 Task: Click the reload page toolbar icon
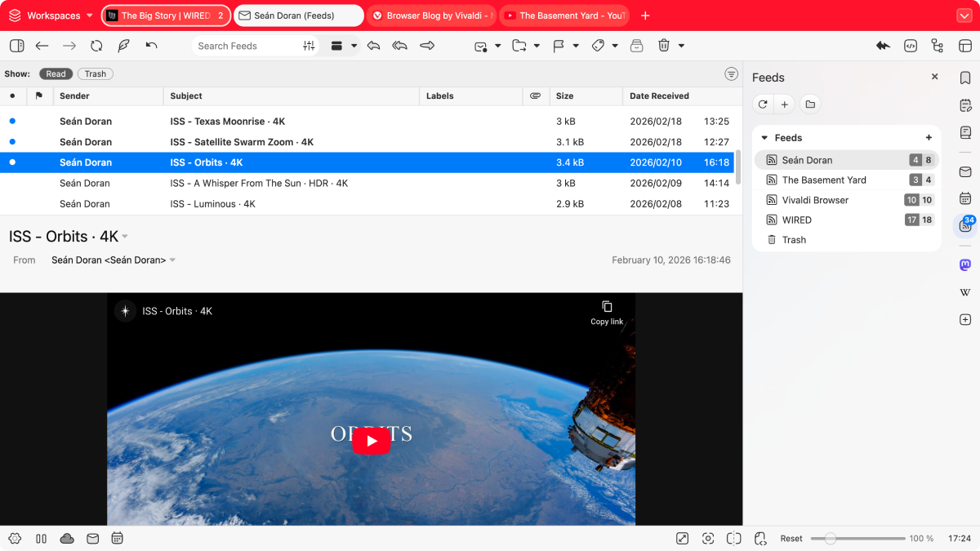click(x=96, y=46)
